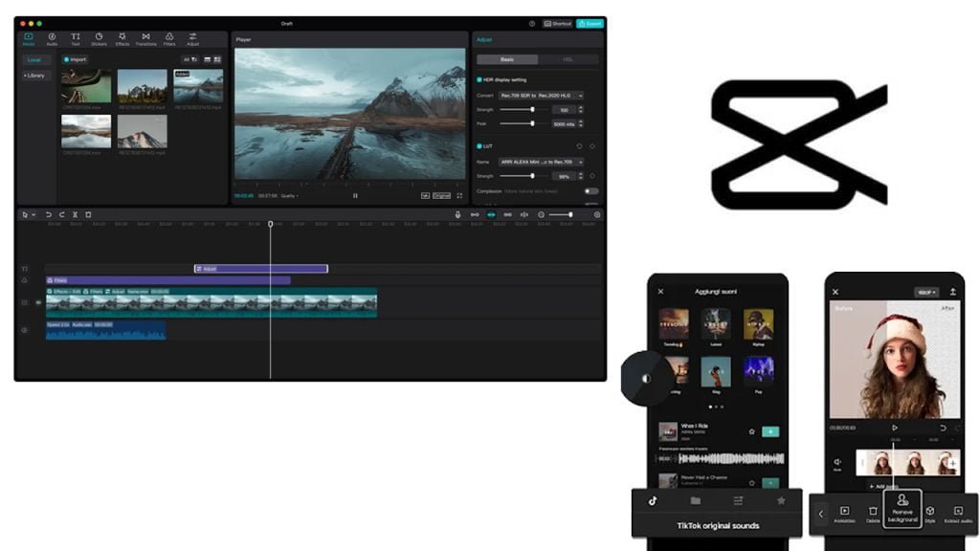
Task: Select the lake reflection video thumbnail
Action: (x=86, y=131)
